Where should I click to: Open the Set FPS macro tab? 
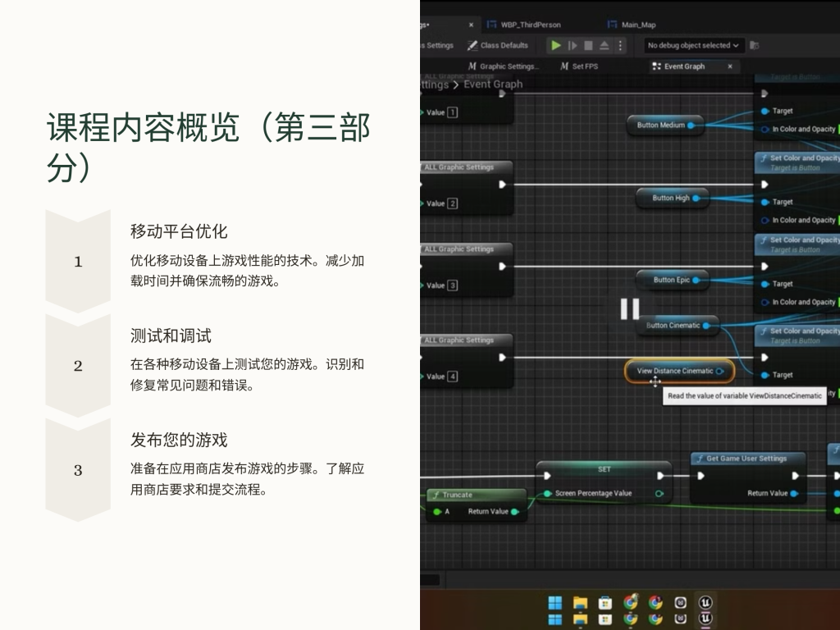click(579, 66)
